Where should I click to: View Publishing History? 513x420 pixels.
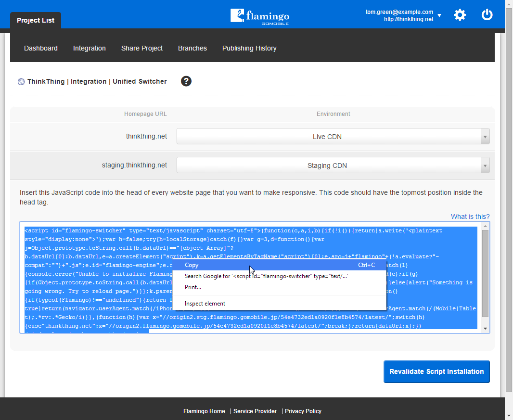tap(249, 48)
